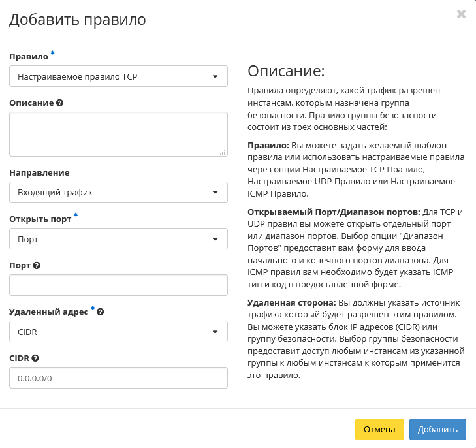
Task: Click the help icon next to Удаленный адрес
Action: tap(100, 312)
